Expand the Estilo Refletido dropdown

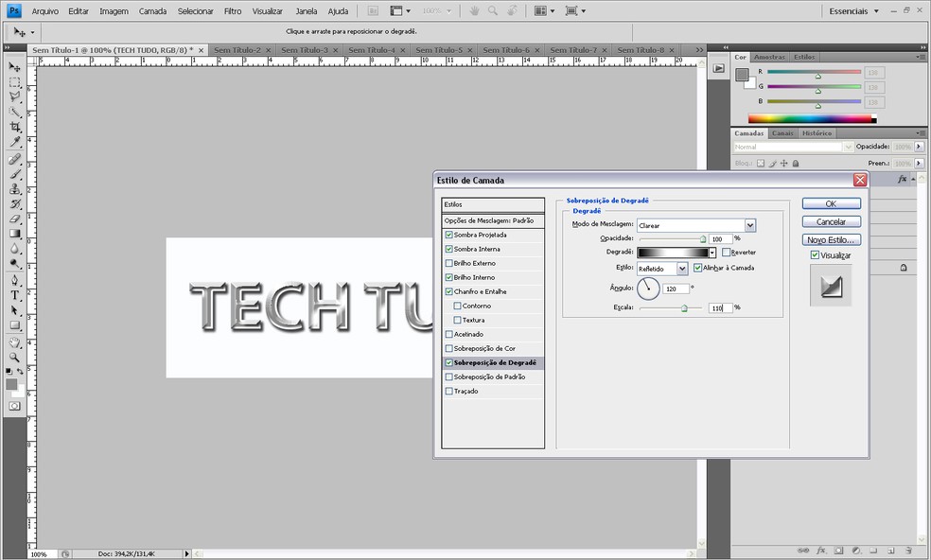tap(682, 269)
